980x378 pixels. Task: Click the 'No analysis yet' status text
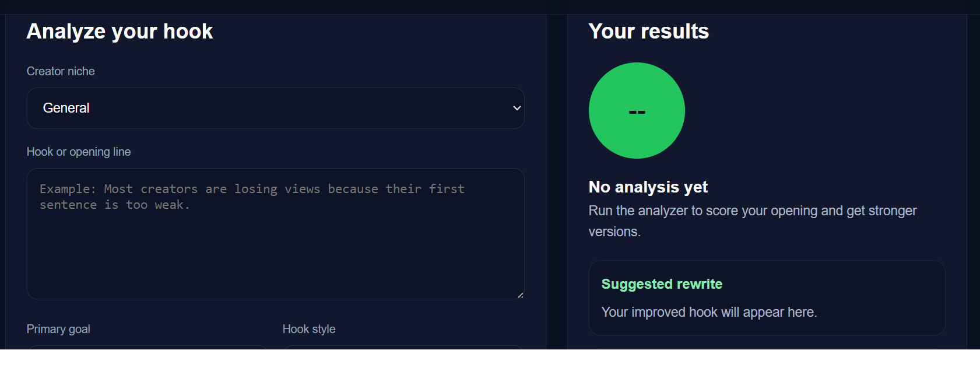(x=648, y=187)
